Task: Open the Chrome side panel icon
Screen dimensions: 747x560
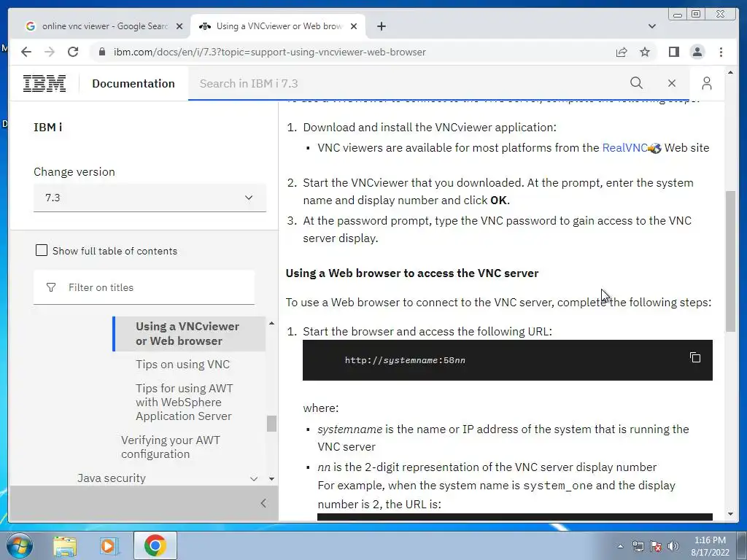Action: pos(673,52)
